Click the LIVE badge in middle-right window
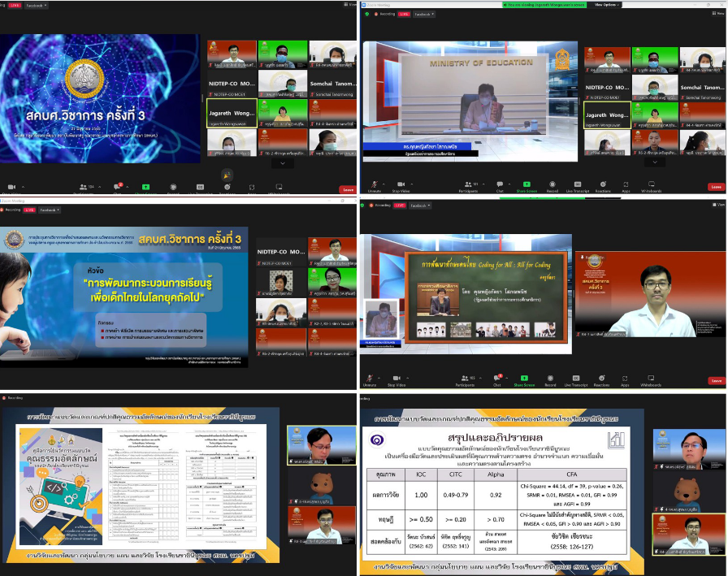 tap(400, 206)
